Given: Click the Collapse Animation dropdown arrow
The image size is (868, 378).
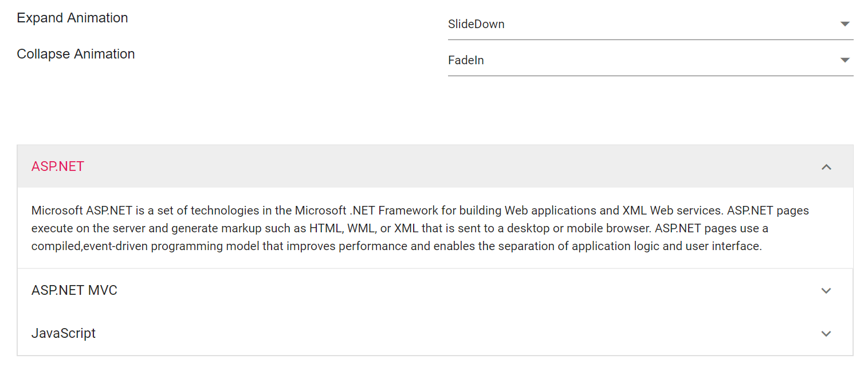Looking at the screenshot, I should (845, 60).
